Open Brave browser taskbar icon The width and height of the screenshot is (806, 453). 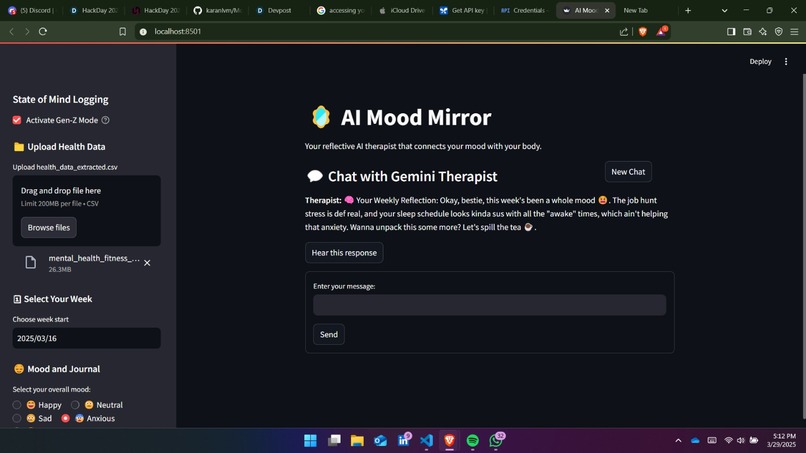(x=449, y=441)
